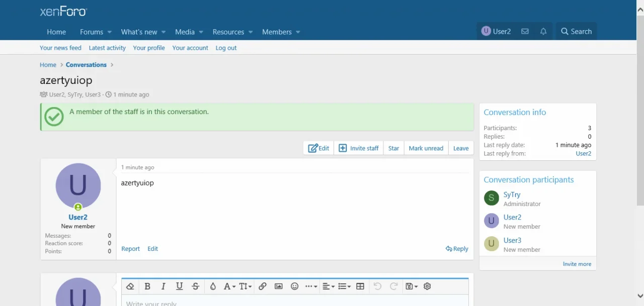Screen dimensions: 644x306
Task: Go to Home breadcrumb
Action: 48,65
